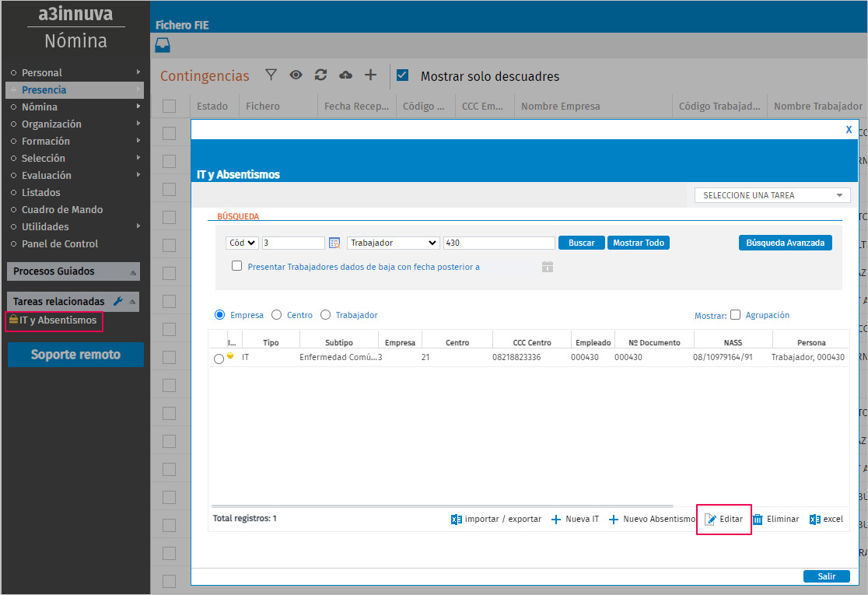
Task: Collapse the Tareas relacionadas panel arrow
Action: click(132, 302)
